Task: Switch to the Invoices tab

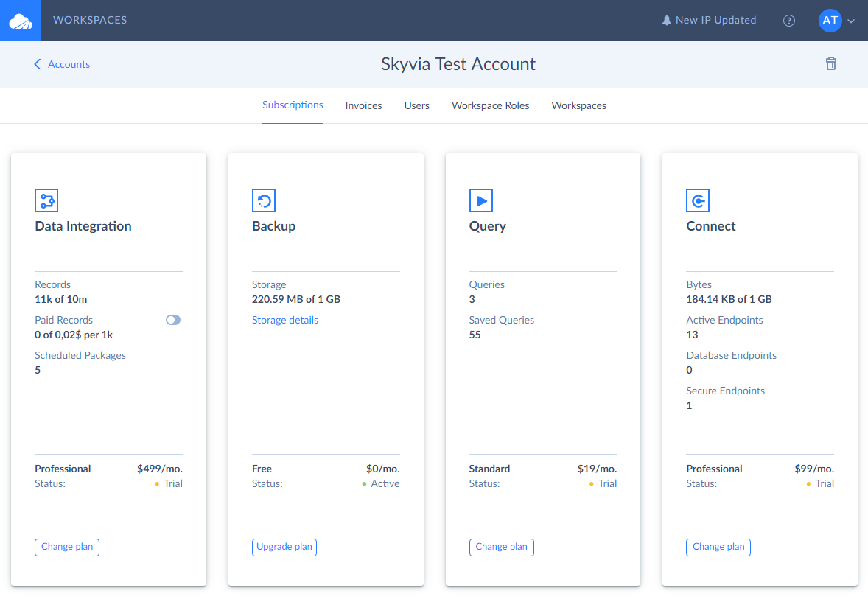Action: [x=364, y=105]
